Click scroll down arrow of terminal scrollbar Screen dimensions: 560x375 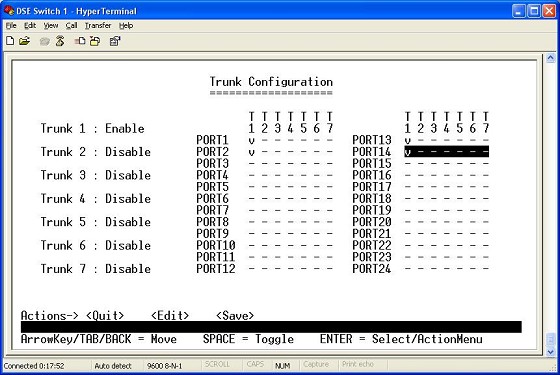[x=551, y=352]
